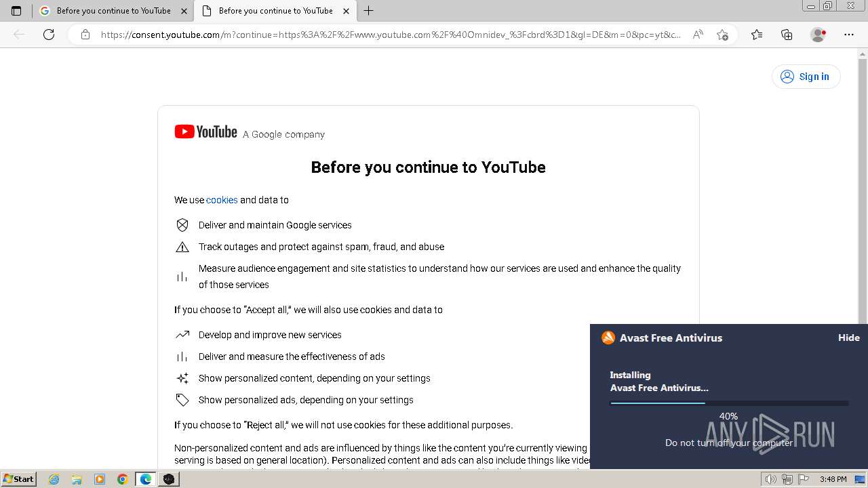
Task: Click the shield icon beside Deliver and maintain
Action: coord(182,225)
